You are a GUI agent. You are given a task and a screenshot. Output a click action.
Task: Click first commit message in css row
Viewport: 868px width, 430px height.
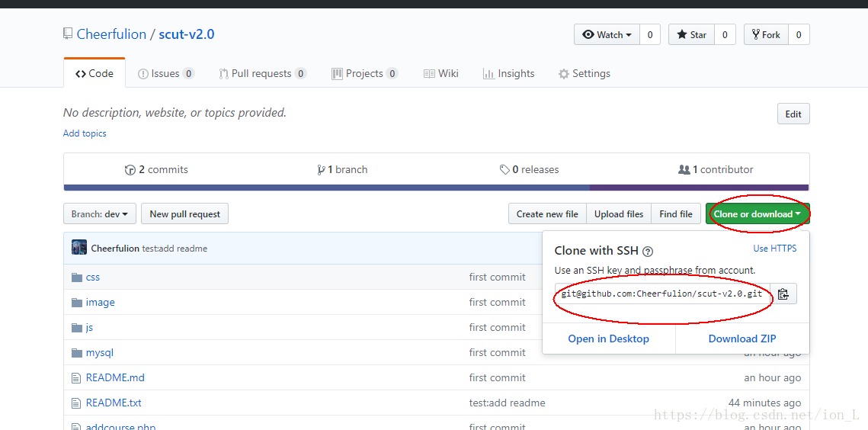click(497, 277)
